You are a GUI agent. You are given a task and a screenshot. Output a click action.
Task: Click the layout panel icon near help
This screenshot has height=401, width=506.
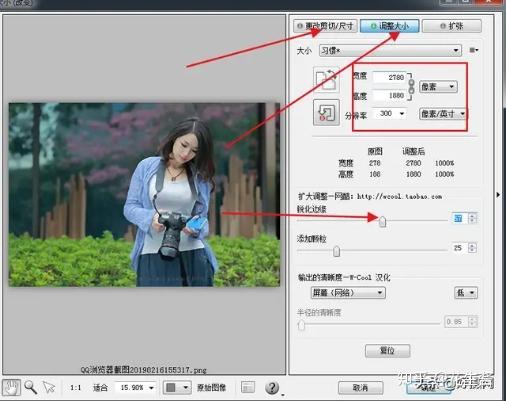(x=248, y=387)
